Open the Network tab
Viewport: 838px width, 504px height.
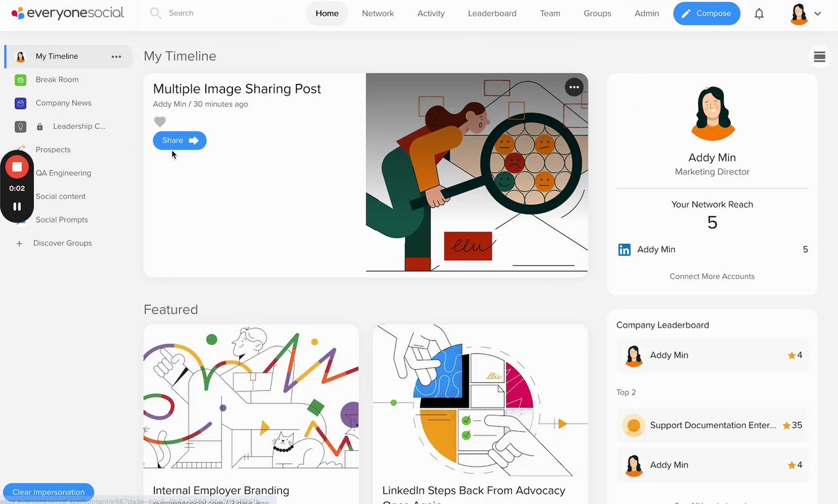tap(378, 13)
